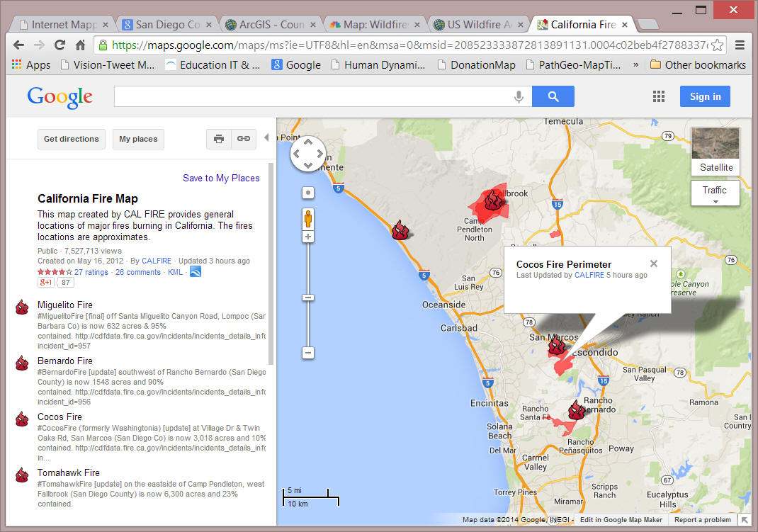Pan the map left with the navigation arrow
Screen dimensions: 758x532
pyautogui.click(x=296, y=154)
